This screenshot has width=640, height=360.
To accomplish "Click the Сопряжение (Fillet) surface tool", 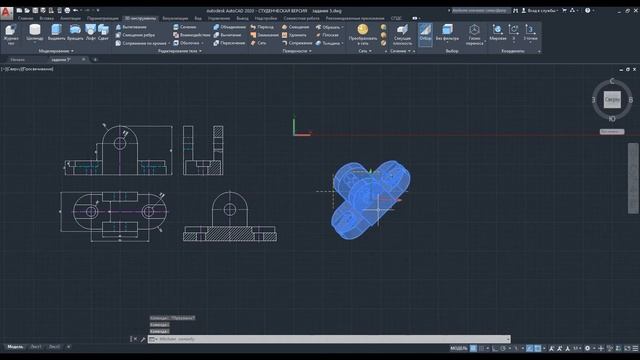I will 297,43.
